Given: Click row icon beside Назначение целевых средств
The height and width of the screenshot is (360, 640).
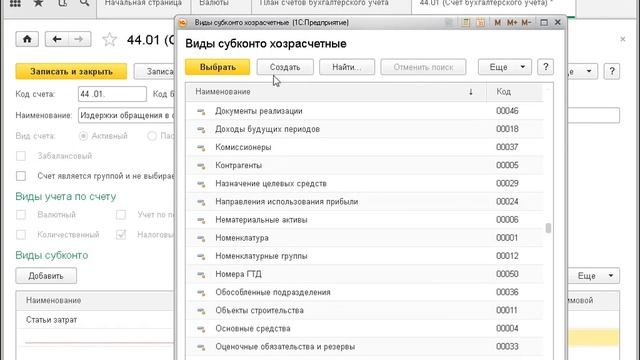Looking at the screenshot, I should click(x=201, y=184).
